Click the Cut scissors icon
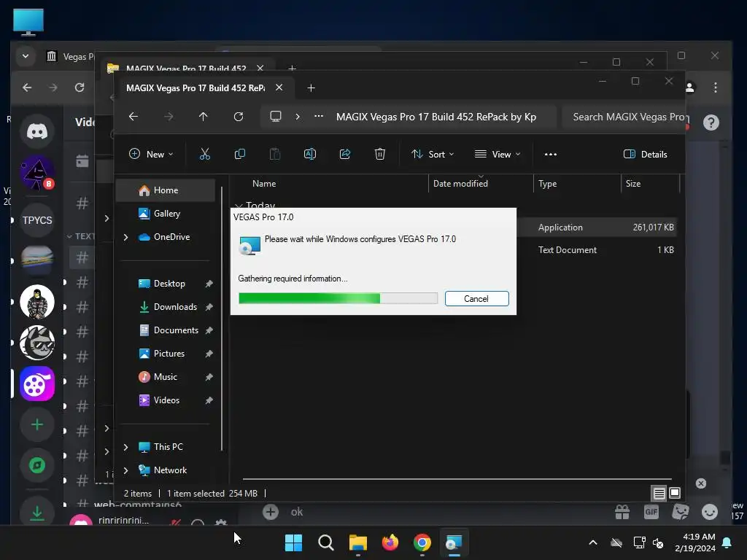Screen dimensions: 747x560 pos(204,154)
